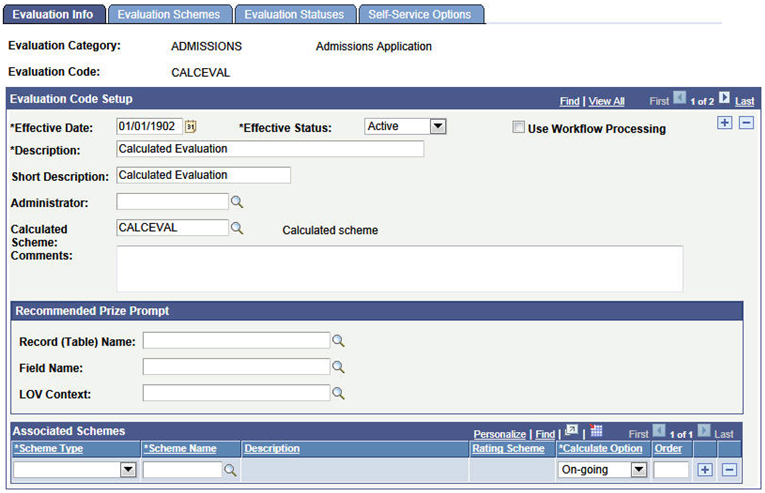Screen dimensions: 765x493
Task: Click Last link in Evaluation Code Setup
Action: point(745,101)
